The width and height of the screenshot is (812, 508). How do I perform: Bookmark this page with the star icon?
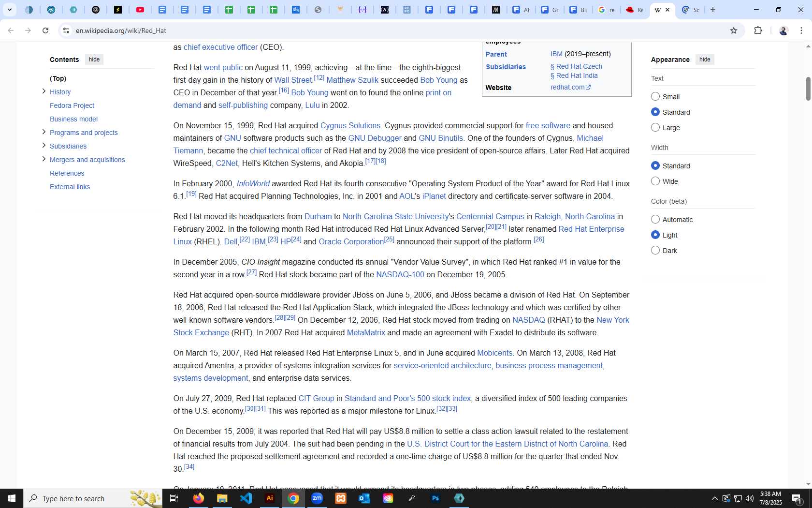(734, 30)
